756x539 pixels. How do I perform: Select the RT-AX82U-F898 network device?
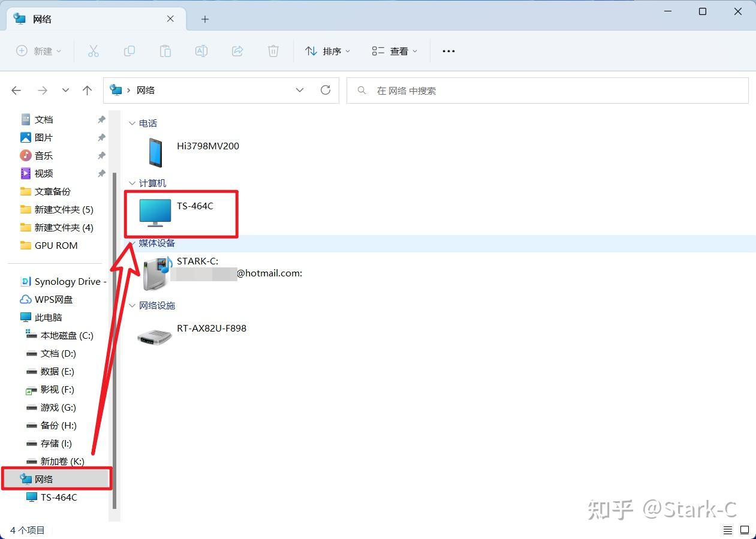coord(211,329)
